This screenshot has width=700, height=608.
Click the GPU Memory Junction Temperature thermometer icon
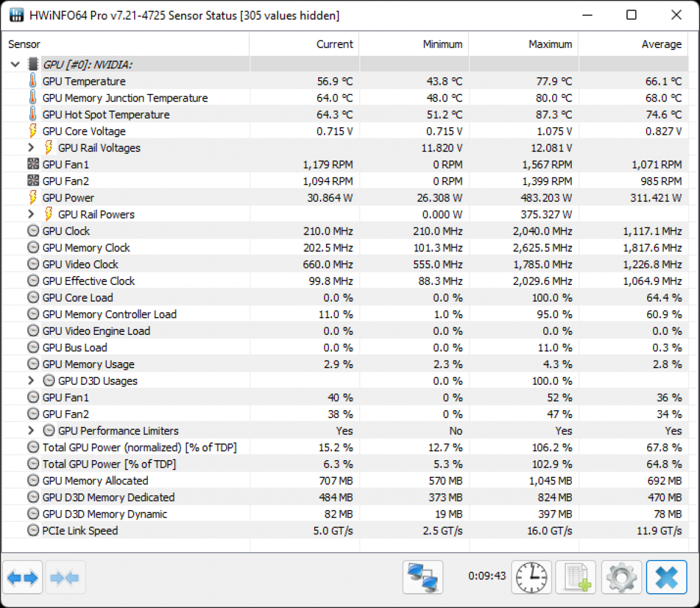(x=33, y=97)
